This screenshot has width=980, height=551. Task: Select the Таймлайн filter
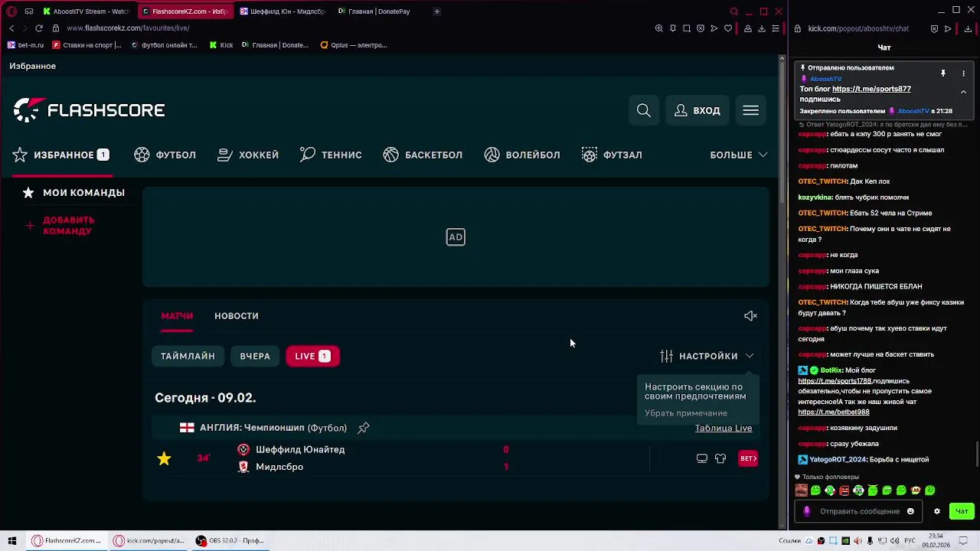(x=188, y=356)
